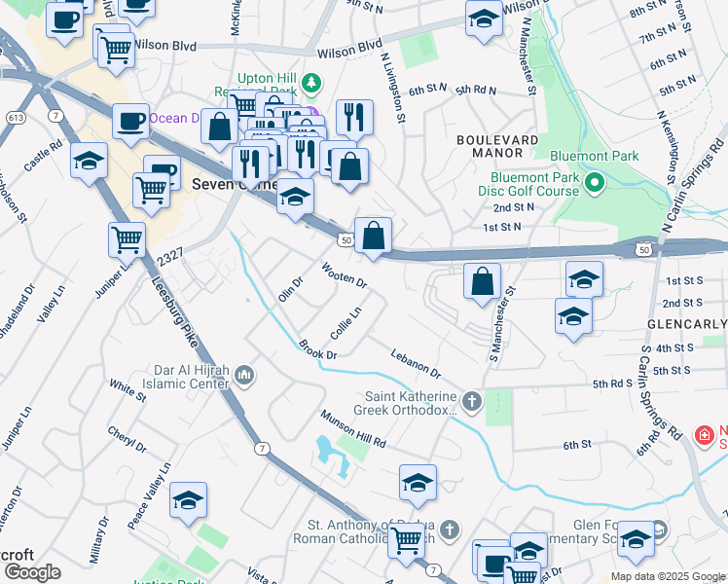Image resolution: width=728 pixels, height=584 pixels.
Task: Select the White St street label
Action: [127, 390]
